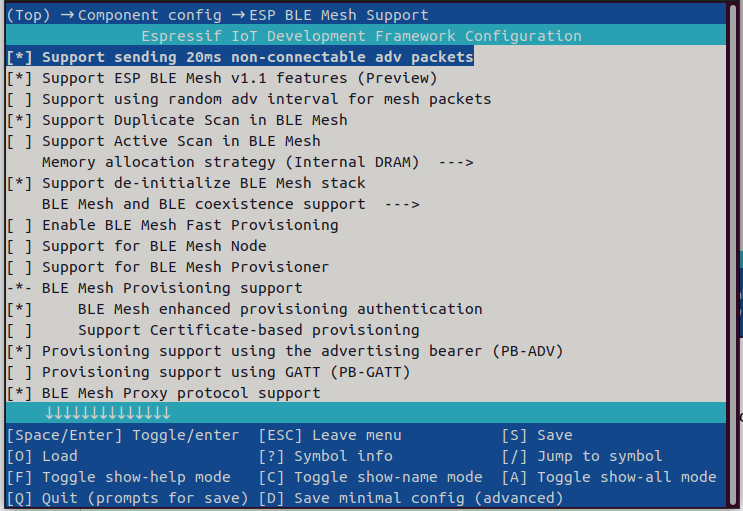Click the [Q] Quit shortcut label
Viewport: 743px width, 511px height.
click(x=127, y=498)
